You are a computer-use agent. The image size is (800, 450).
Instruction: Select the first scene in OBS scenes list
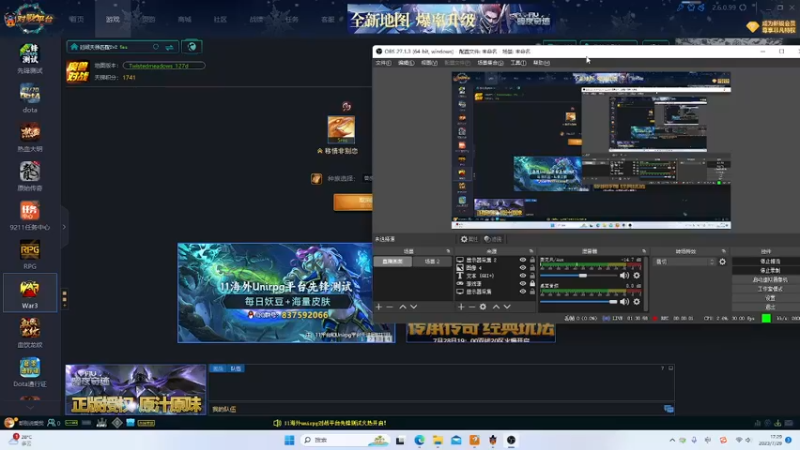(x=393, y=261)
